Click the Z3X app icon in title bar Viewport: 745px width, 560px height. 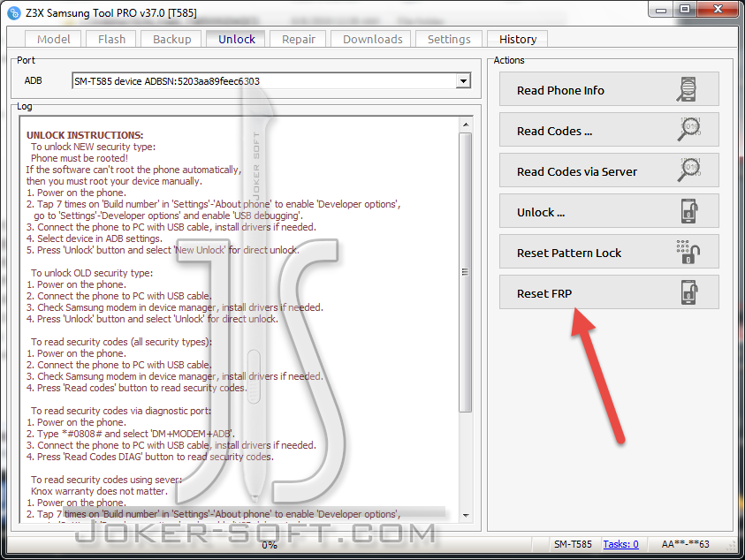point(14,13)
